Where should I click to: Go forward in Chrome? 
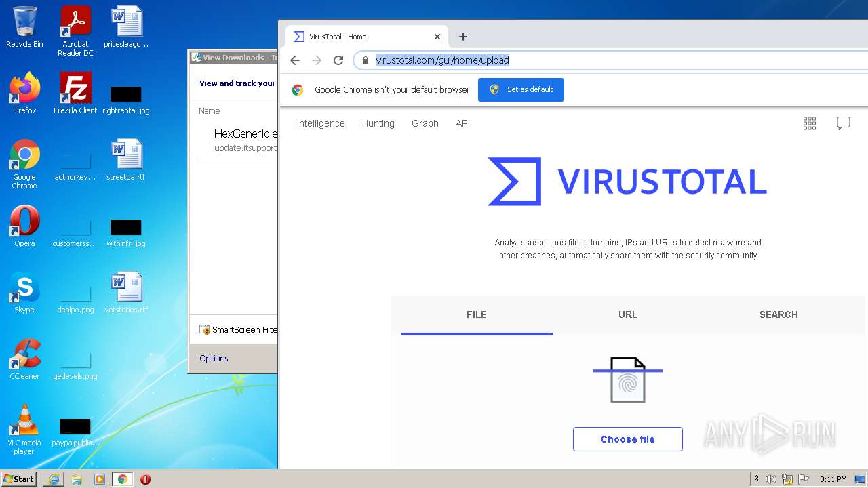click(x=317, y=60)
